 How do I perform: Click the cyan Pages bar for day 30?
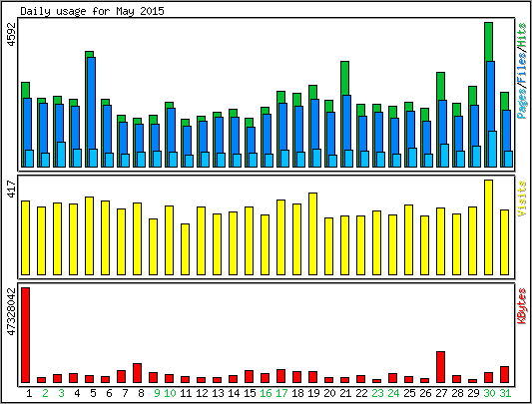pos(493,149)
